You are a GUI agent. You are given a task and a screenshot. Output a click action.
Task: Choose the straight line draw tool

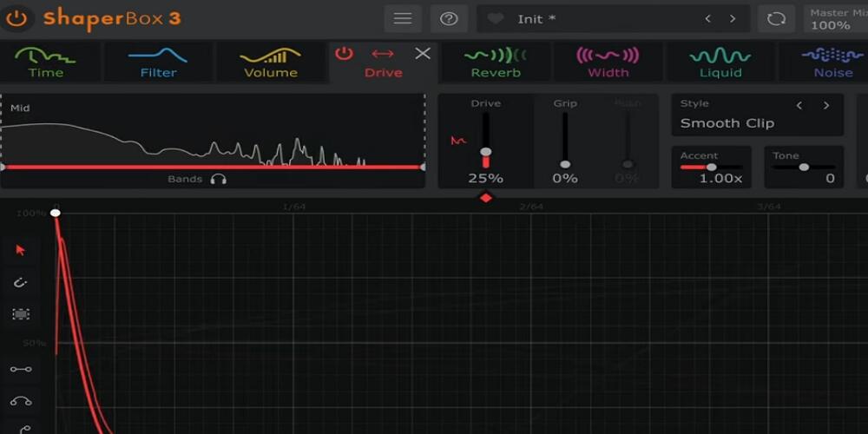(x=21, y=369)
